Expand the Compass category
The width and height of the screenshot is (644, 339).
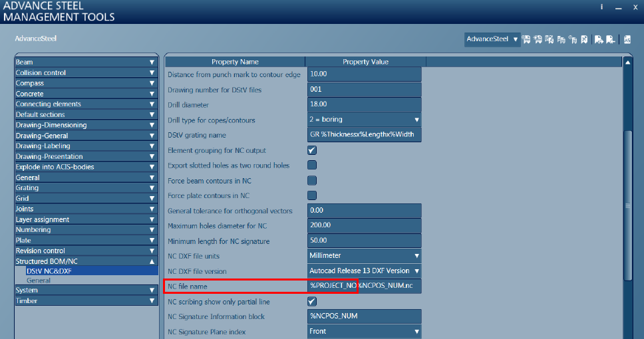(86, 83)
